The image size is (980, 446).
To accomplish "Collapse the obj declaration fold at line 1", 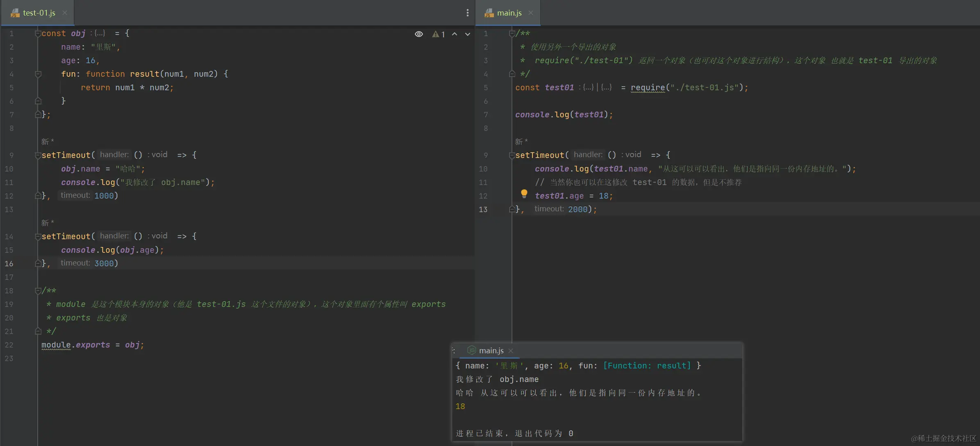I will pyautogui.click(x=38, y=33).
